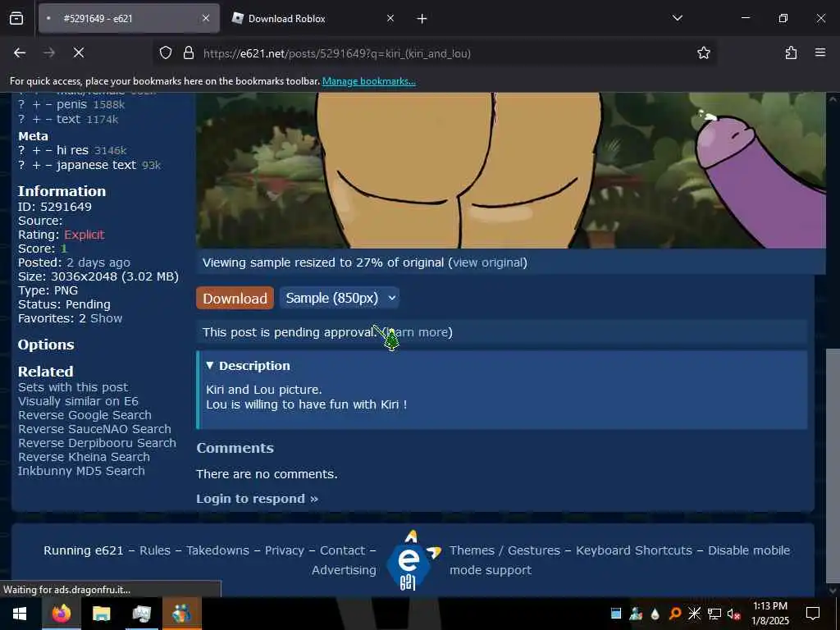Close the #5291649 - e621 tab
The height and width of the screenshot is (630, 840).
pos(206,18)
